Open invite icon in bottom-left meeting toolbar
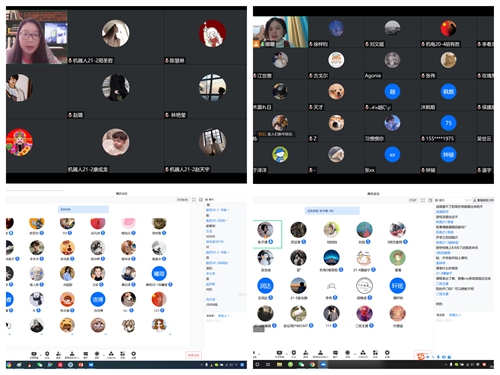This screenshot has height=375, width=500. tap(58, 354)
